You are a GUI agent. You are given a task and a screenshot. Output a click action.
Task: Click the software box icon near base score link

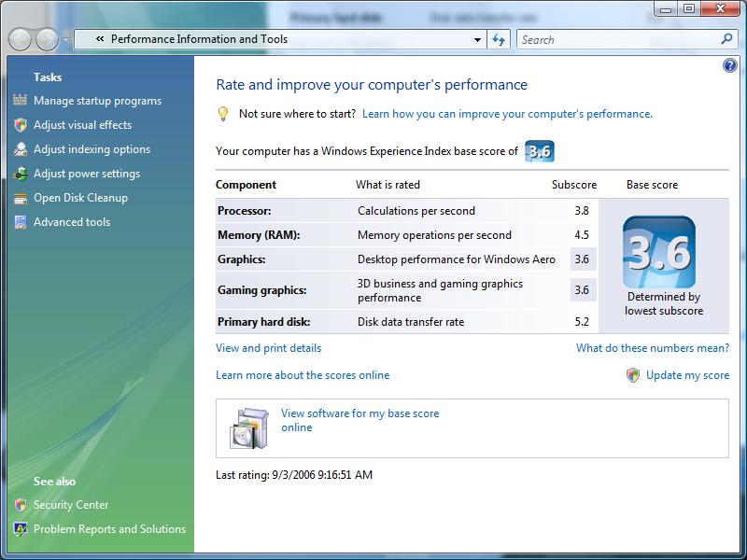(x=248, y=428)
